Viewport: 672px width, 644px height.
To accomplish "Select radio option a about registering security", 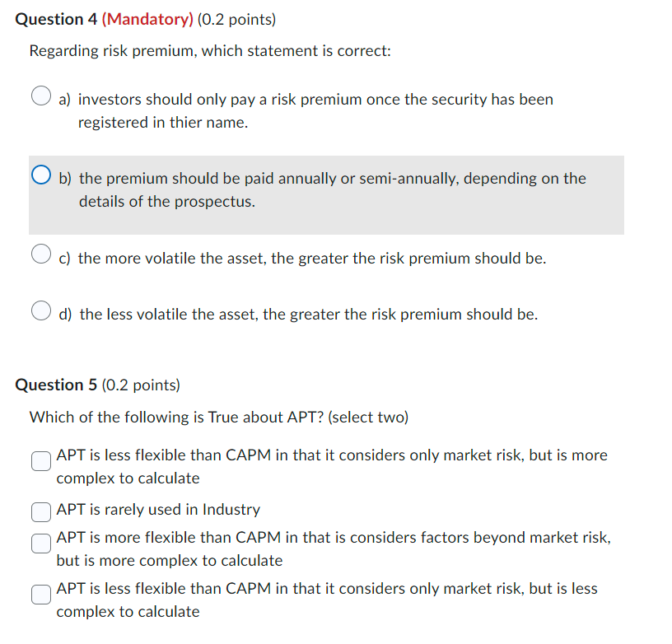I will (x=40, y=96).
